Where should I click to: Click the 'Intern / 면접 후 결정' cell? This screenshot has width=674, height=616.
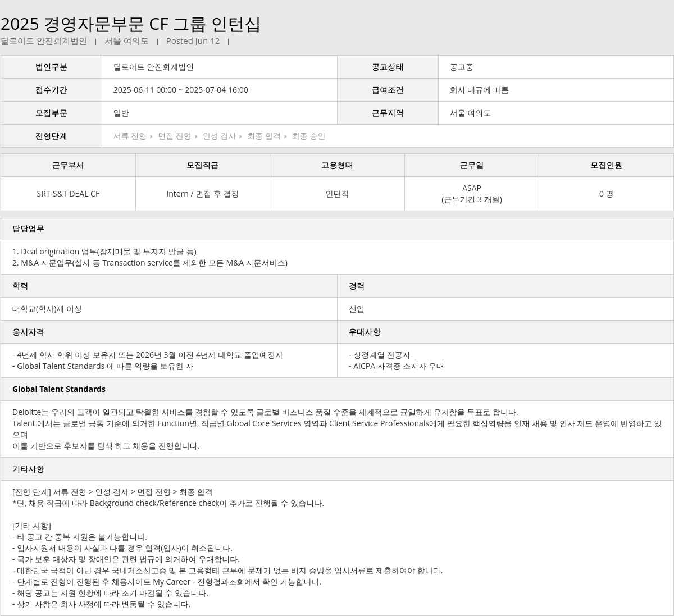[203, 194]
